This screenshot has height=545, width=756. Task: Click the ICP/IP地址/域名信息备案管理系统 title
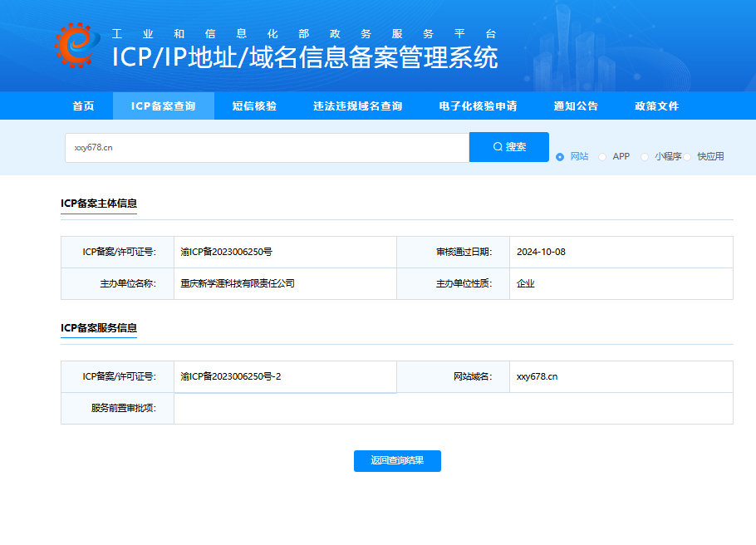coord(305,57)
